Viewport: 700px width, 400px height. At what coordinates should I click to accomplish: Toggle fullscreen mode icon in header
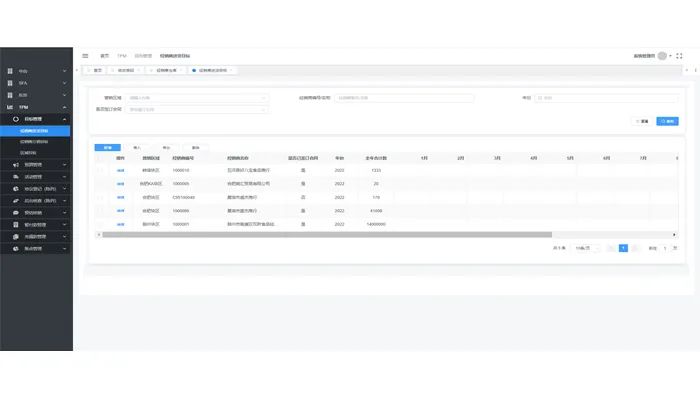click(x=679, y=56)
